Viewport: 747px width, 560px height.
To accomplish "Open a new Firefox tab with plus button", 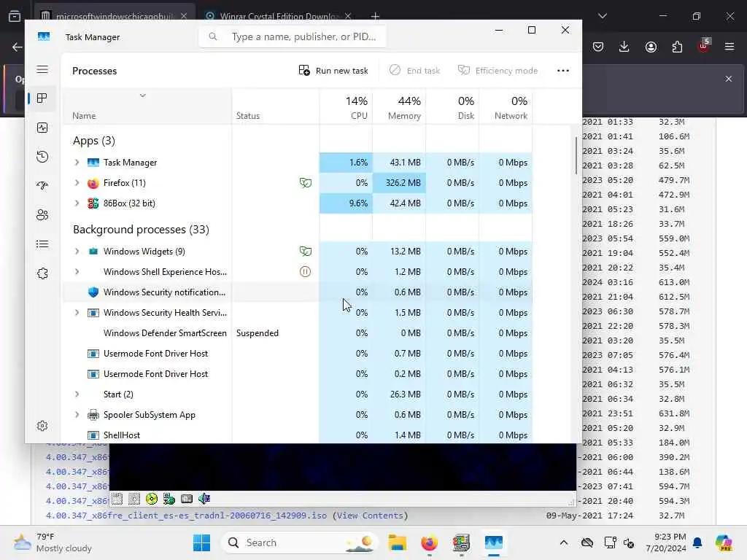I will (x=376, y=16).
